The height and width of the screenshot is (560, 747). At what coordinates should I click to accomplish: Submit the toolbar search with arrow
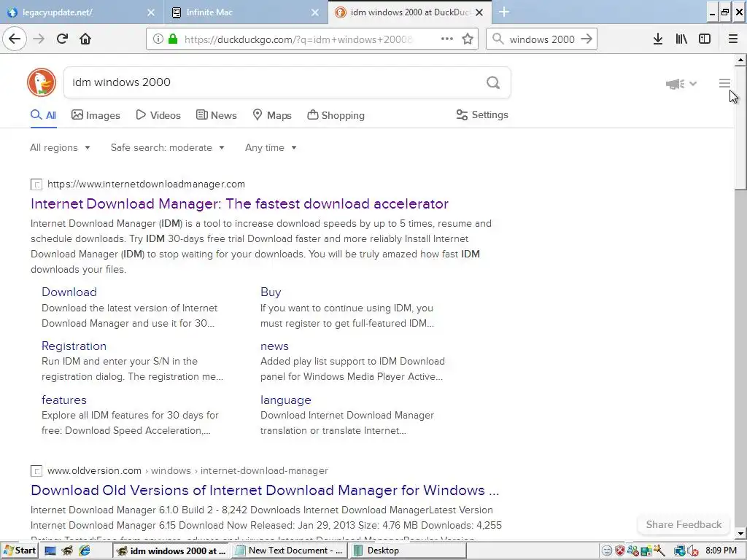point(587,39)
